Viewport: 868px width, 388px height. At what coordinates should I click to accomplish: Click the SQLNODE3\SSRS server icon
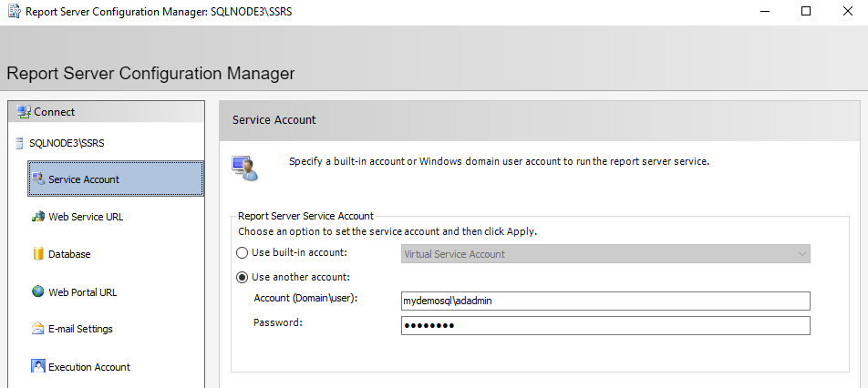(x=21, y=143)
